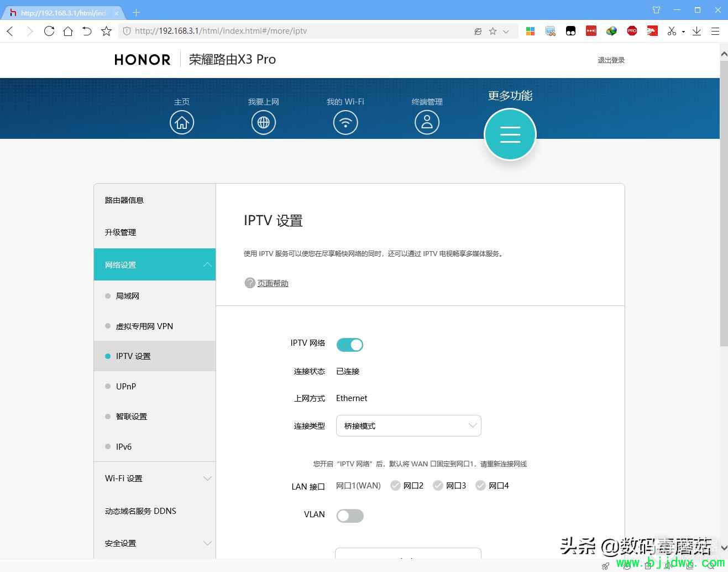The image size is (728, 572).
Task: Open the 终端管理 user icon
Action: pyautogui.click(x=427, y=122)
